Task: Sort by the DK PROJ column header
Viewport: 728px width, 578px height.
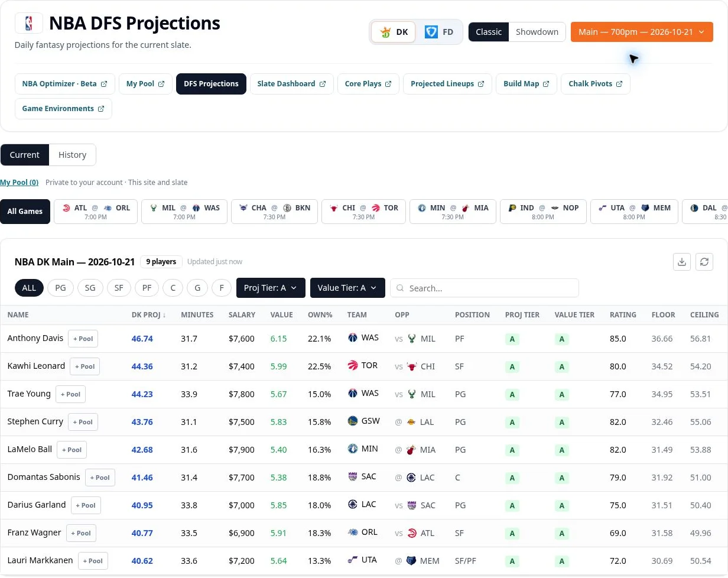Action: [x=148, y=315]
